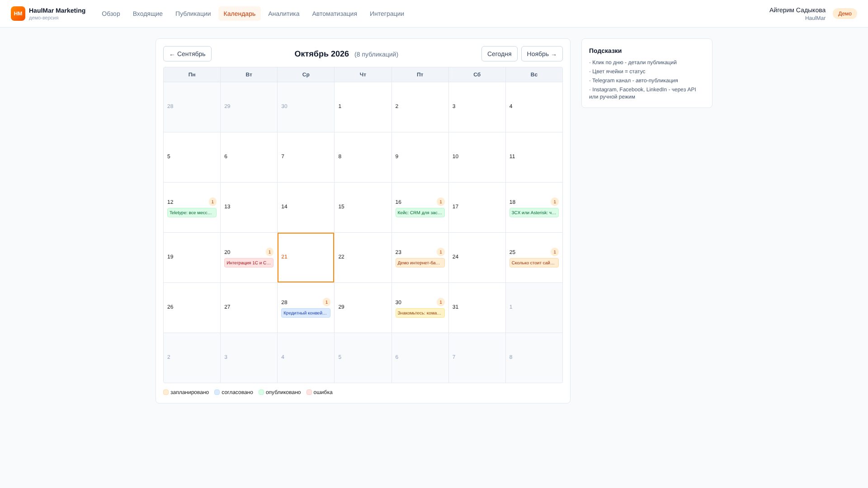The height and width of the screenshot is (488, 868).
Task: Click the ошибка legend swatch
Action: pyautogui.click(x=309, y=392)
